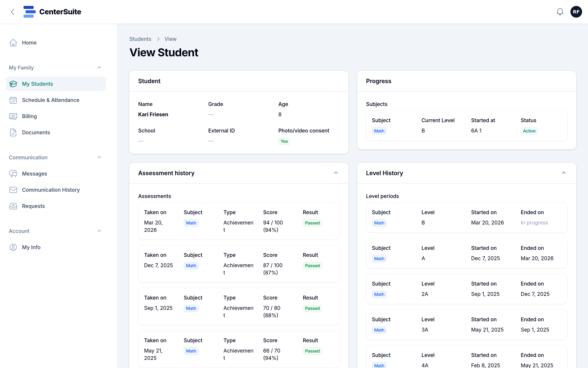The width and height of the screenshot is (588, 368).
Task: Open the Billing page
Action: (56, 116)
